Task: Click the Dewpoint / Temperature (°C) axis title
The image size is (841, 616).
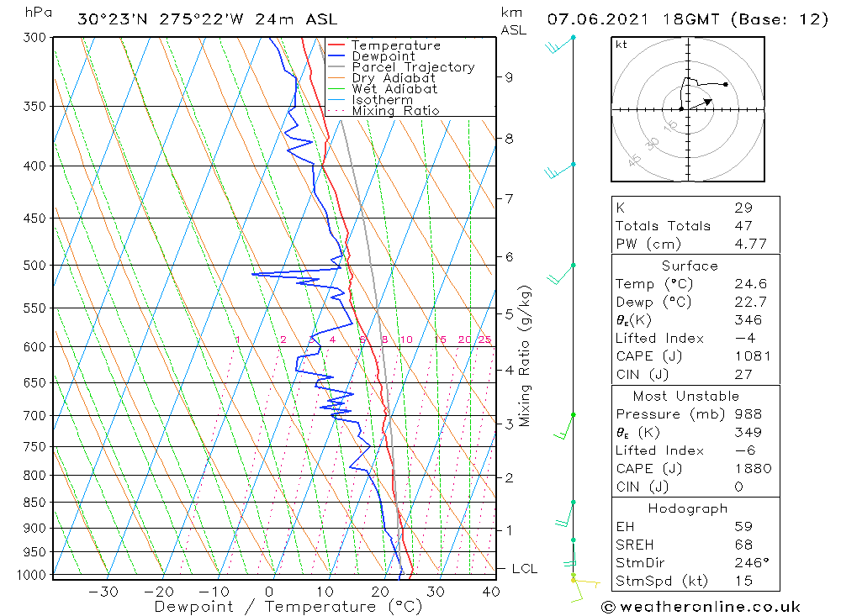Action: (x=288, y=607)
